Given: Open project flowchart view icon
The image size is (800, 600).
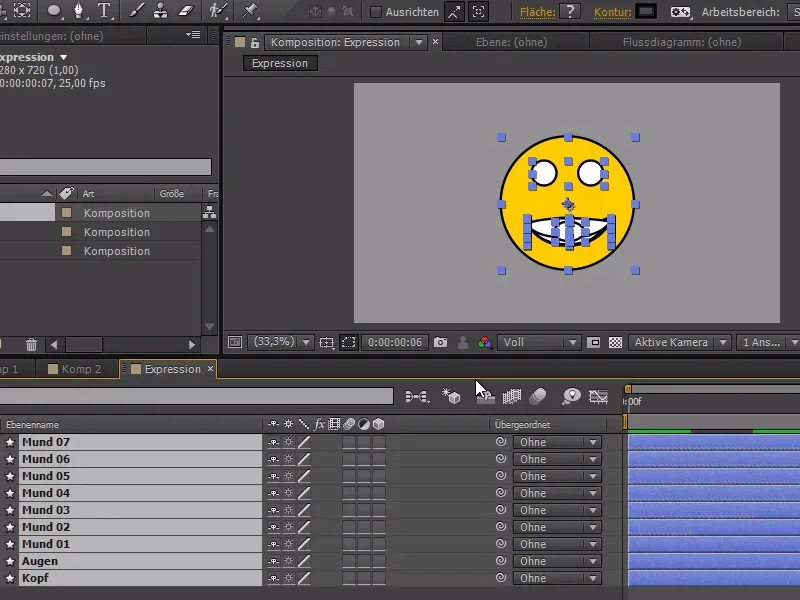Looking at the screenshot, I should (209, 212).
